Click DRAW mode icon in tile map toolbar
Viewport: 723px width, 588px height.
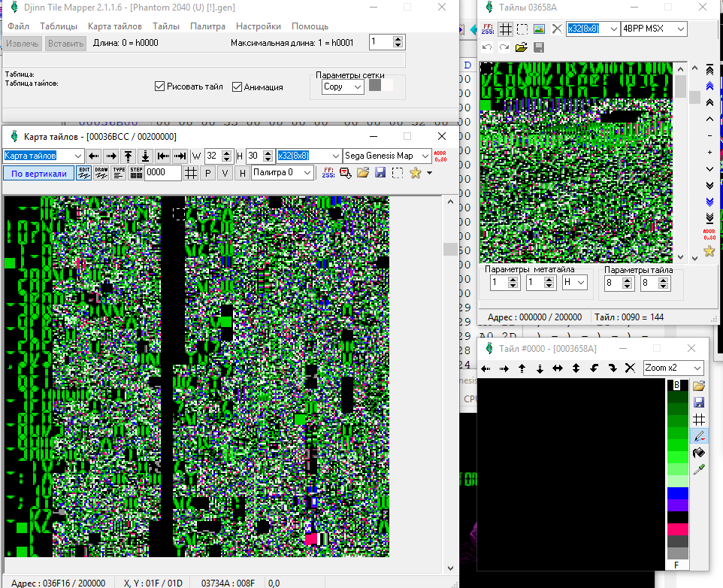click(x=101, y=173)
